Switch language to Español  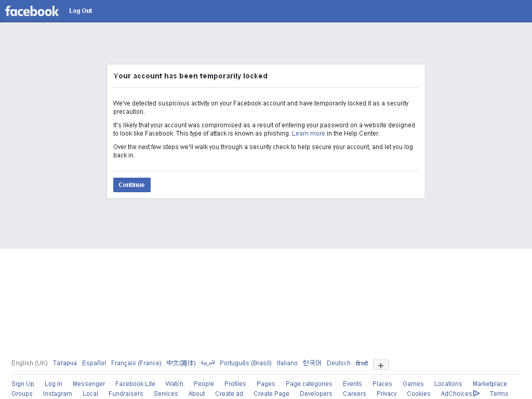pyautogui.click(x=94, y=363)
